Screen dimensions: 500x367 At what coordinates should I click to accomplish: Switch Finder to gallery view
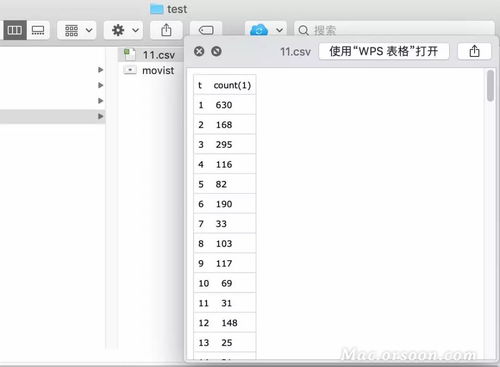click(x=38, y=30)
